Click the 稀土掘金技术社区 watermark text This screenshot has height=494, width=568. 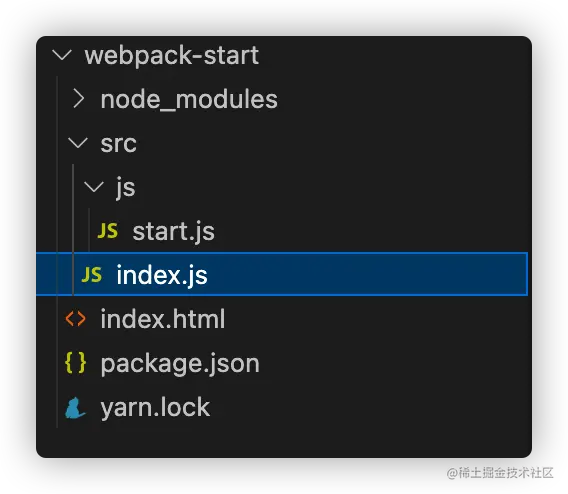(500, 473)
